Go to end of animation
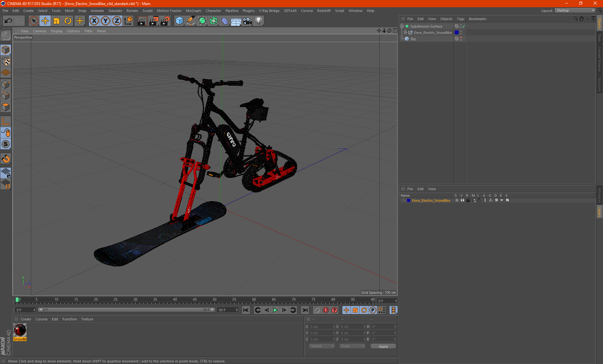 305,310
